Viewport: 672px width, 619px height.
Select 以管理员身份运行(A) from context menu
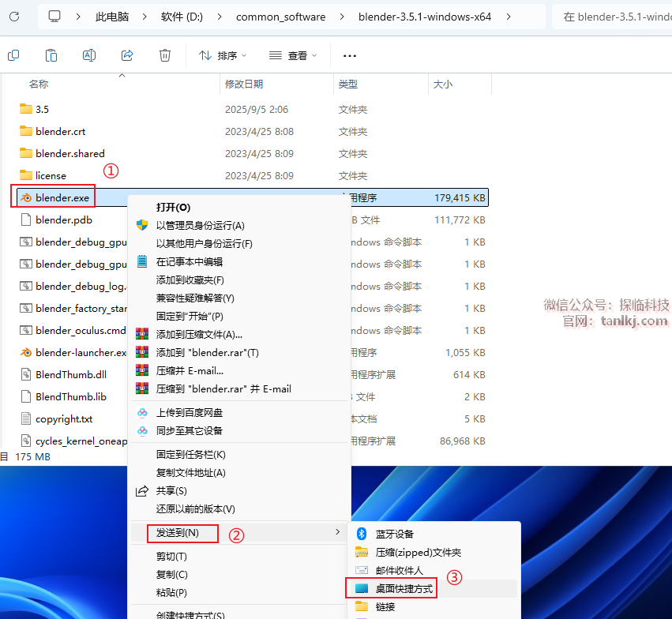tap(200, 226)
